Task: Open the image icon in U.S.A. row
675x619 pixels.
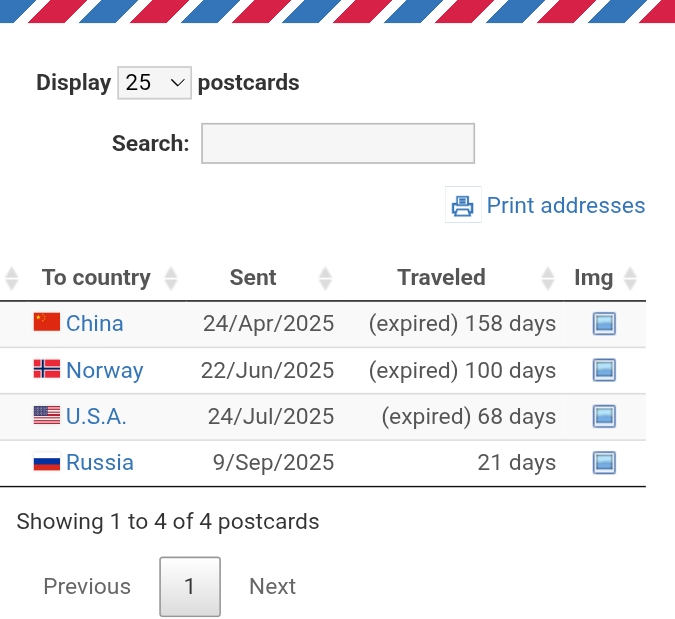Action: point(604,416)
